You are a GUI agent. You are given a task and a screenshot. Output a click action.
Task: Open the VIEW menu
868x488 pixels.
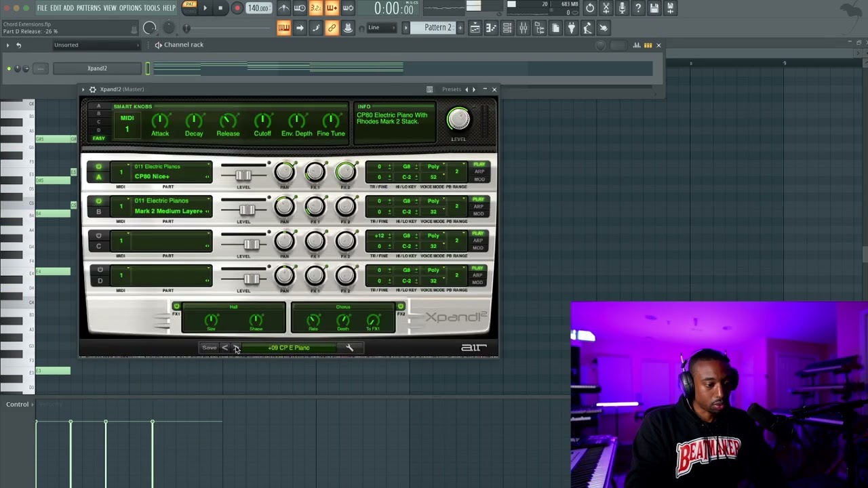[x=110, y=8]
